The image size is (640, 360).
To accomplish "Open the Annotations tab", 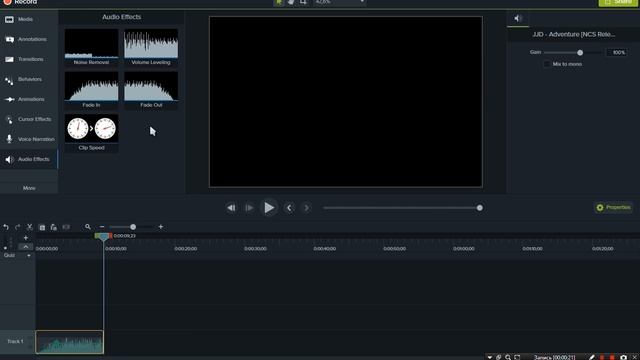I will [x=29, y=39].
